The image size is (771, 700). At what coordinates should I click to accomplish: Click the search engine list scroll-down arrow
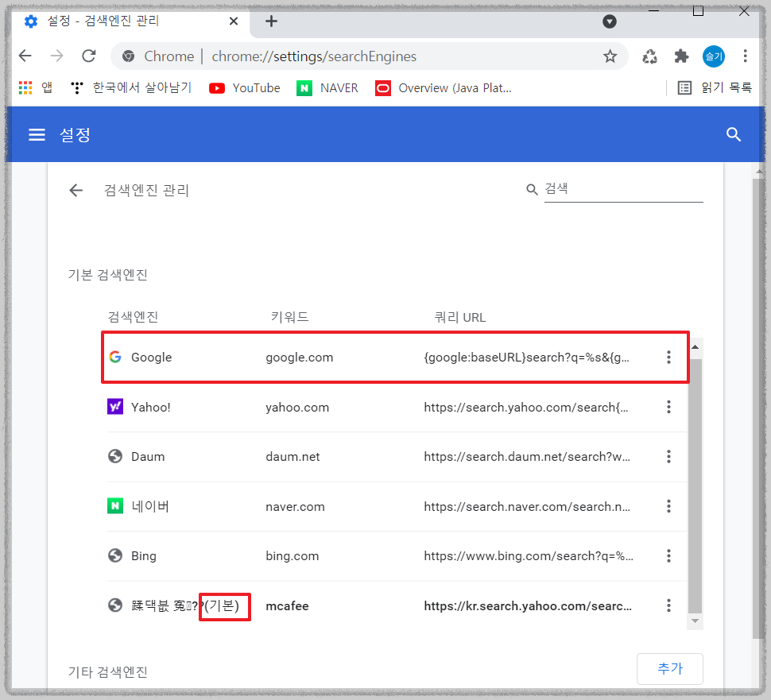(695, 621)
